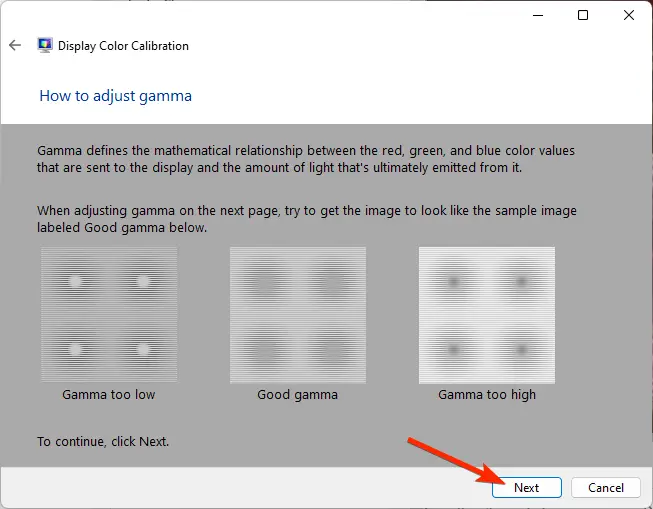Click the paragraph starting Gamma defines

[x=306, y=159]
